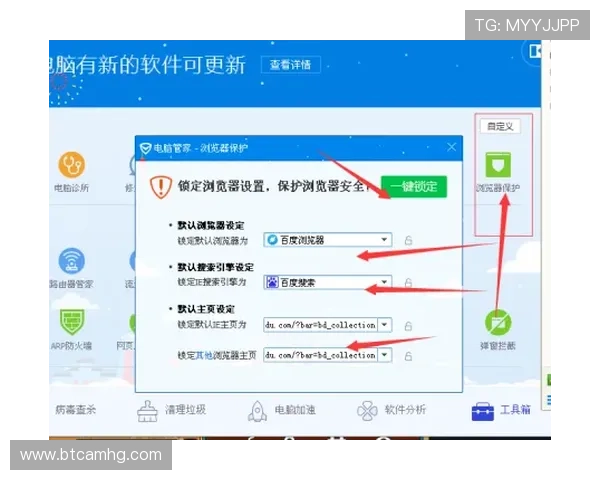Viewport: 600px width, 480px height.
Task: Click the warning shield icon in dialog
Action: [x=160, y=187]
